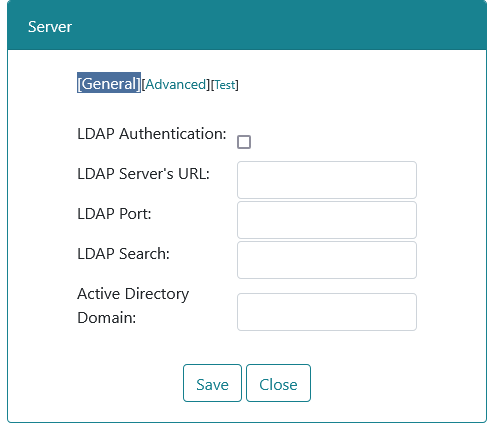This screenshot has height=429, width=496.
Task: Select the LDAP Search text box
Action: click(327, 260)
